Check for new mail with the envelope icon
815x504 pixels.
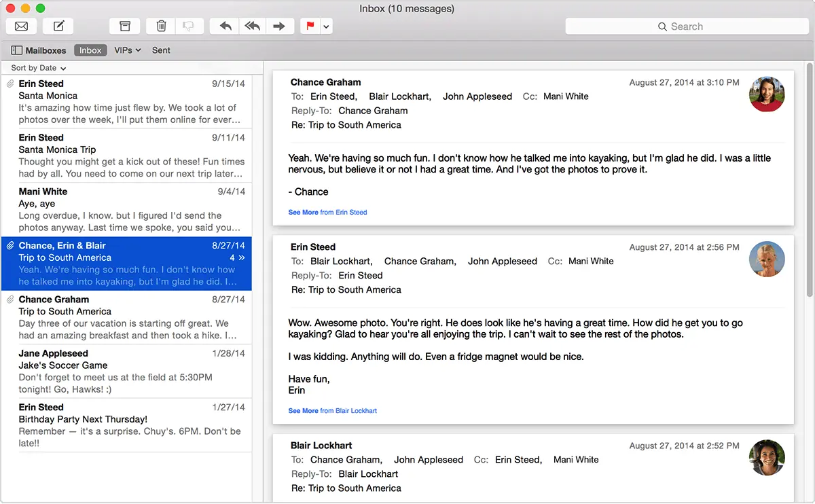(x=21, y=26)
